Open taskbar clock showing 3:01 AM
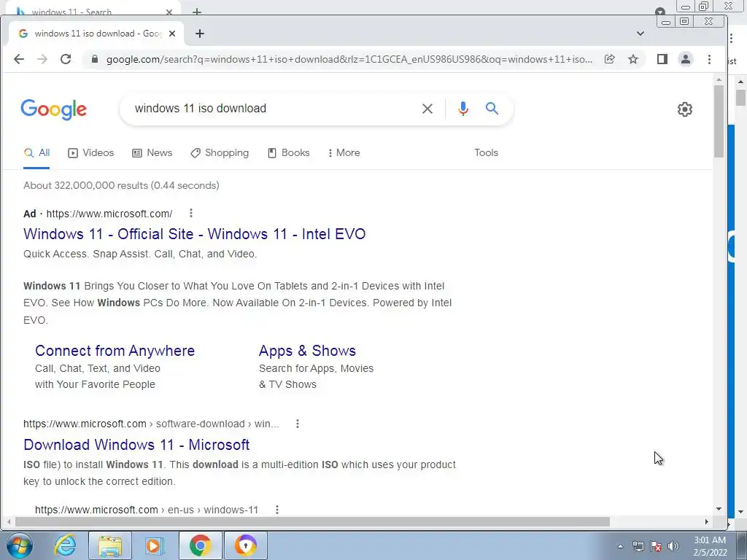 point(710,546)
